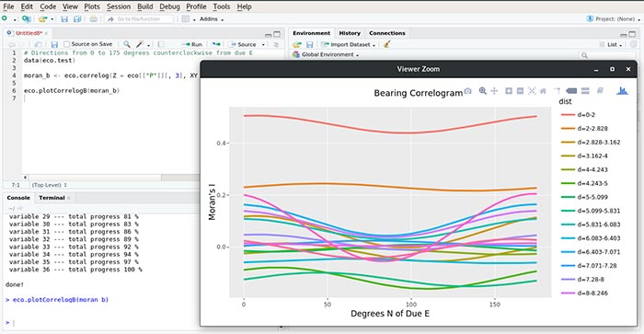Click the plotly Zoom in icon
644x334 pixels.
point(509,91)
